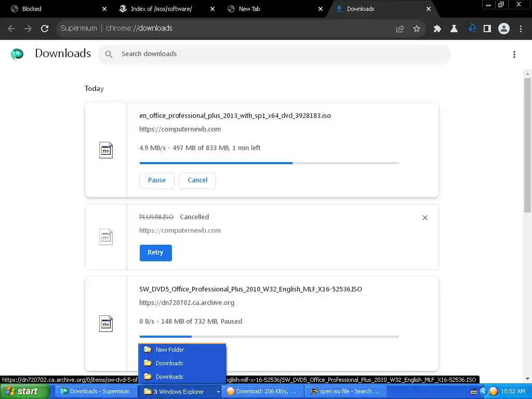Click the blue downloads toolbar icon
The width and height of the screenshot is (532, 399).
coord(471,29)
